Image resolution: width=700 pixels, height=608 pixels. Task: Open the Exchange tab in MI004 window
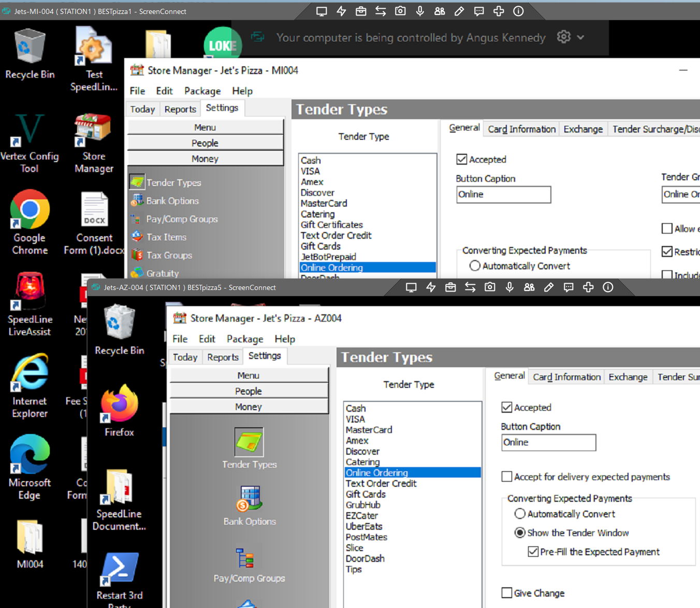pyautogui.click(x=583, y=129)
